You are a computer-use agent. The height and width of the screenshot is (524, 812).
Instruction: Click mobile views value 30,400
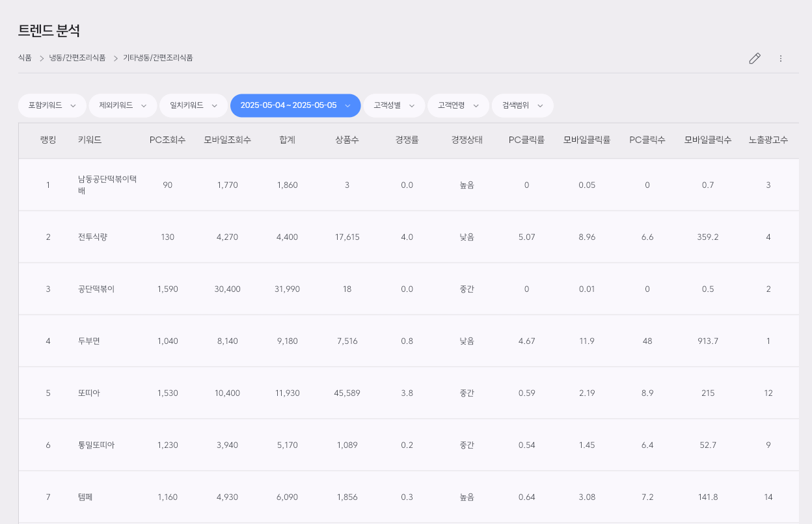[x=228, y=289]
